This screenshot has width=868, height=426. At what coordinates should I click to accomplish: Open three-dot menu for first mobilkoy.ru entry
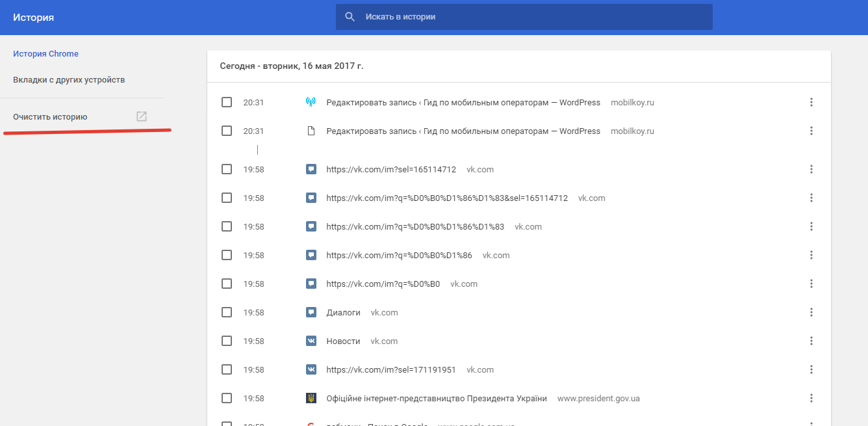(x=811, y=102)
